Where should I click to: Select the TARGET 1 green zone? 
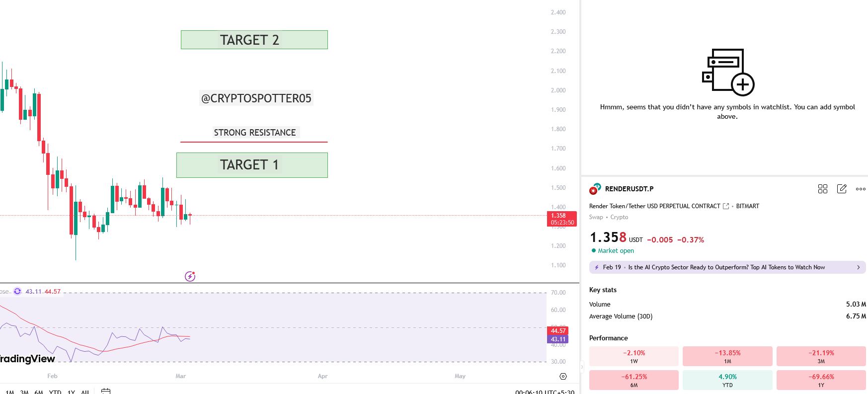coord(252,165)
